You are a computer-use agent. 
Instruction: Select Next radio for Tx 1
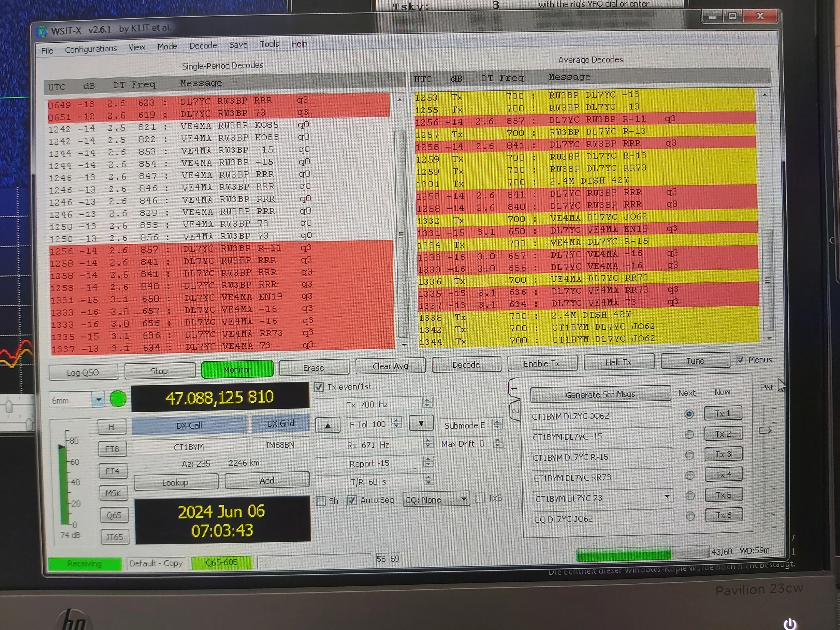click(x=689, y=414)
